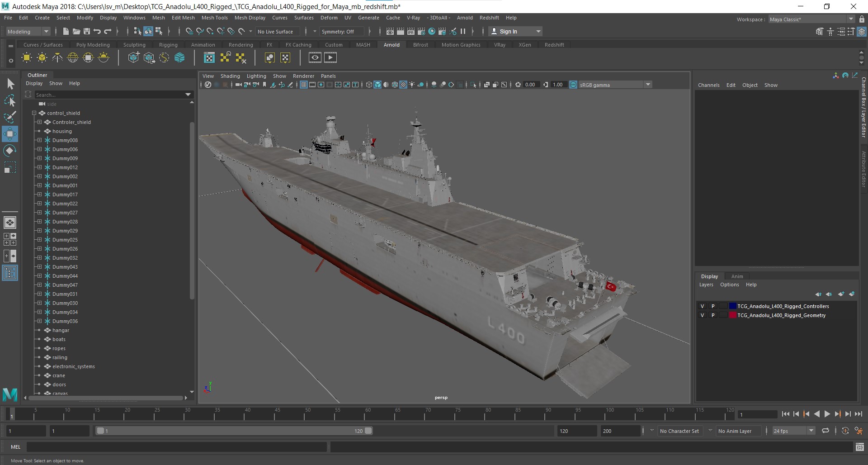Start Arnold render play icon on shelf
This screenshot has height=465, width=868.
(x=330, y=57)
